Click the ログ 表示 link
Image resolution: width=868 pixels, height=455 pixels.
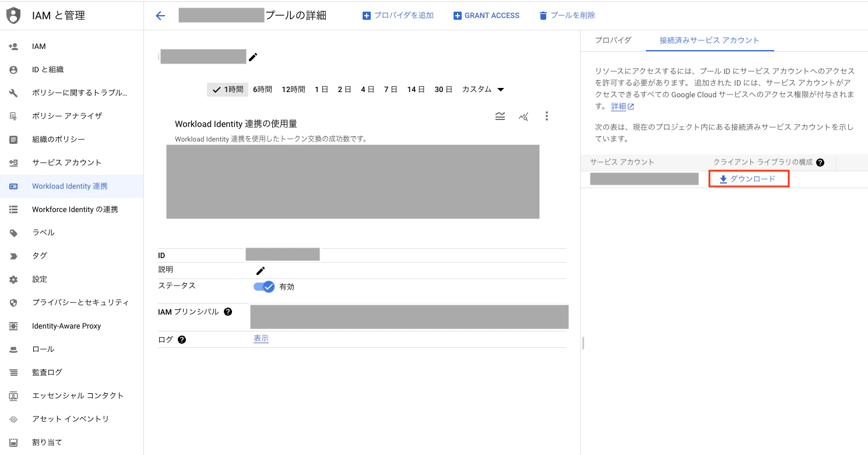(261, 338)
